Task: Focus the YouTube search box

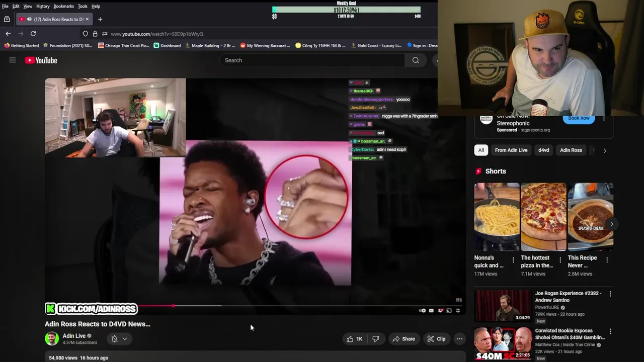Action: click(312, 60)
